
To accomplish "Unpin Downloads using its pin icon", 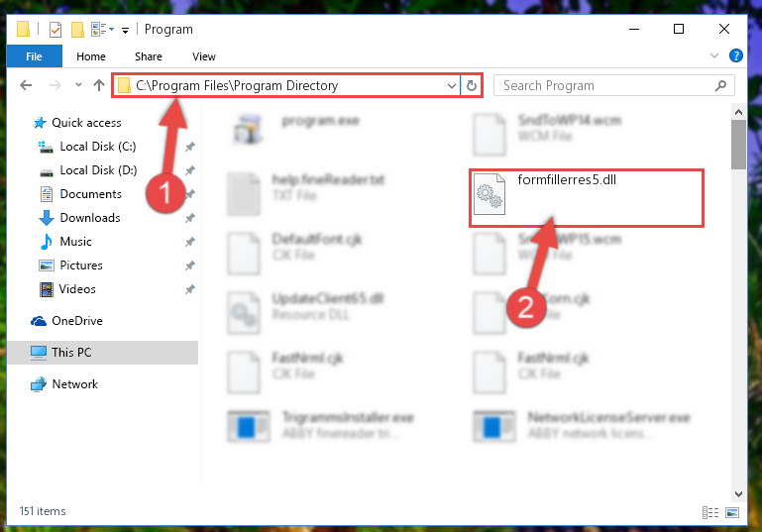I will (x=190, y=218).
